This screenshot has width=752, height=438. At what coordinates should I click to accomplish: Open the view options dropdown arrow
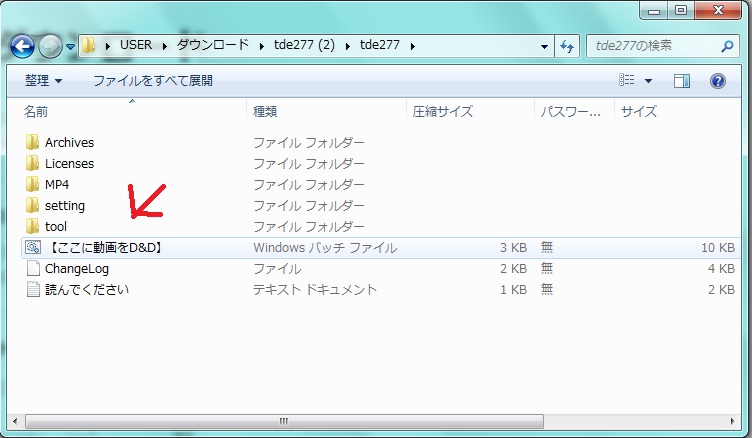point(648,81)
